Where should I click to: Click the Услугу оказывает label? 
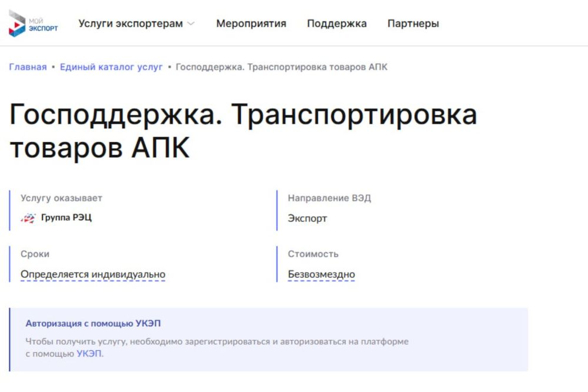tap(61, 198)
